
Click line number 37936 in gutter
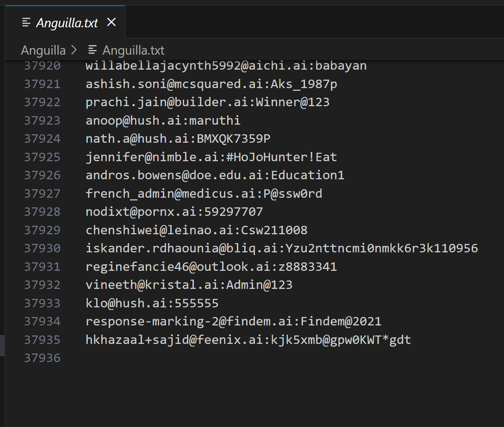coord(42,358)
